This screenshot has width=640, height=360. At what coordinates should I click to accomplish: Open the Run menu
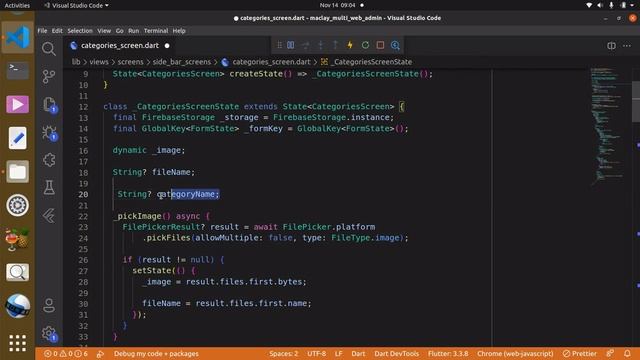133,31
